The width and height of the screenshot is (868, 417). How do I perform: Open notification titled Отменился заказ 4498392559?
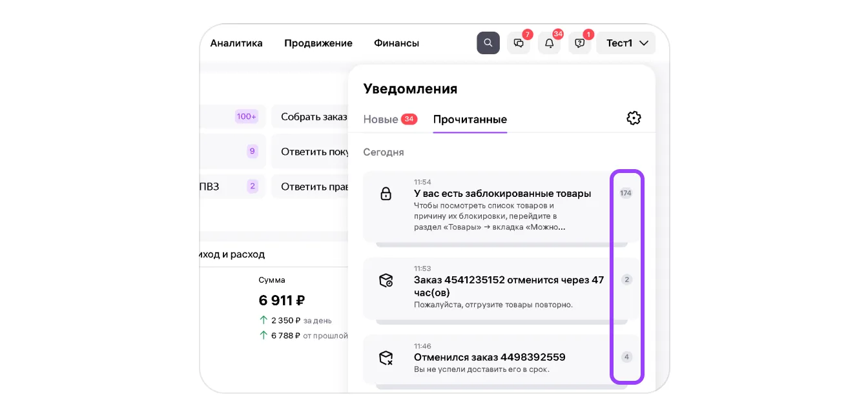[490, 357]
